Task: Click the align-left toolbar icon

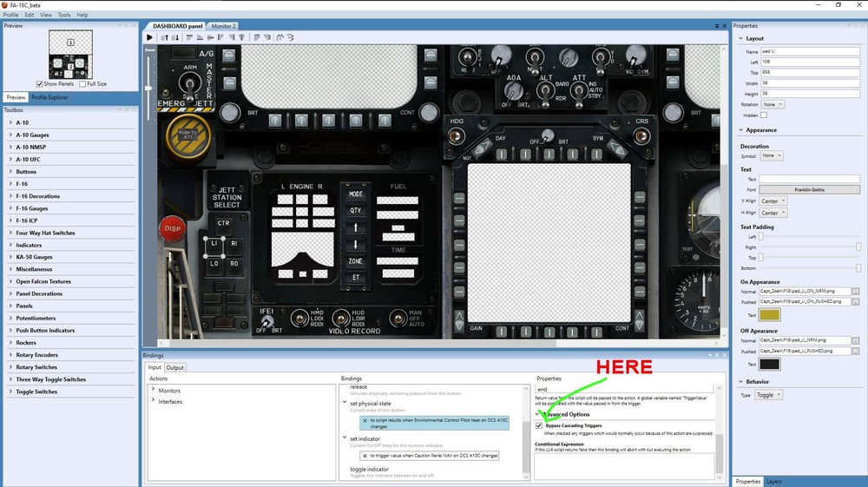Action: [x=220, y=37]
